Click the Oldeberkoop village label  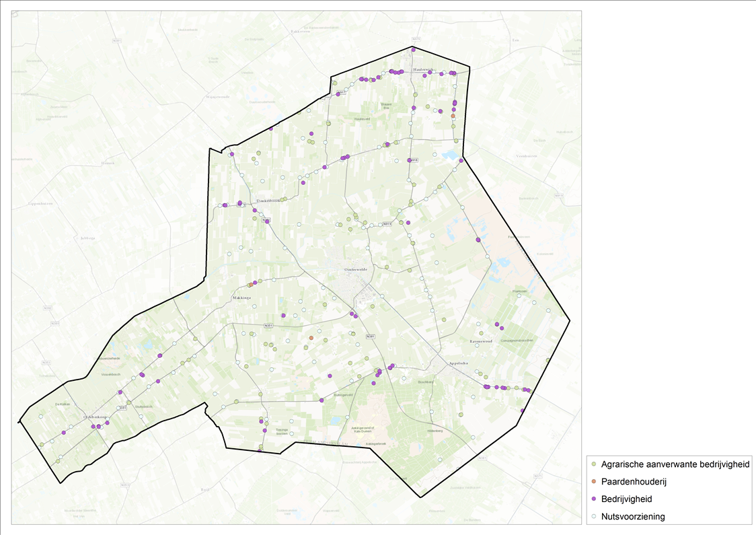coord(96,417)
